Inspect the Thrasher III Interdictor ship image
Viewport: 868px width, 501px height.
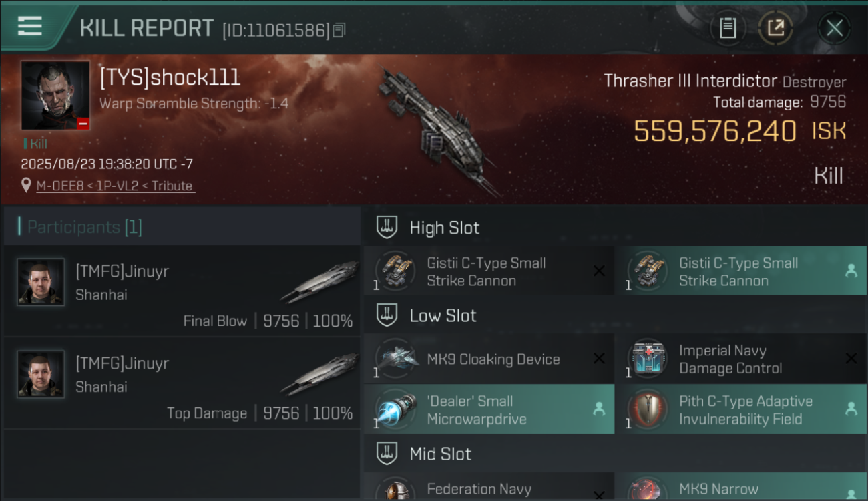[437, 130]
